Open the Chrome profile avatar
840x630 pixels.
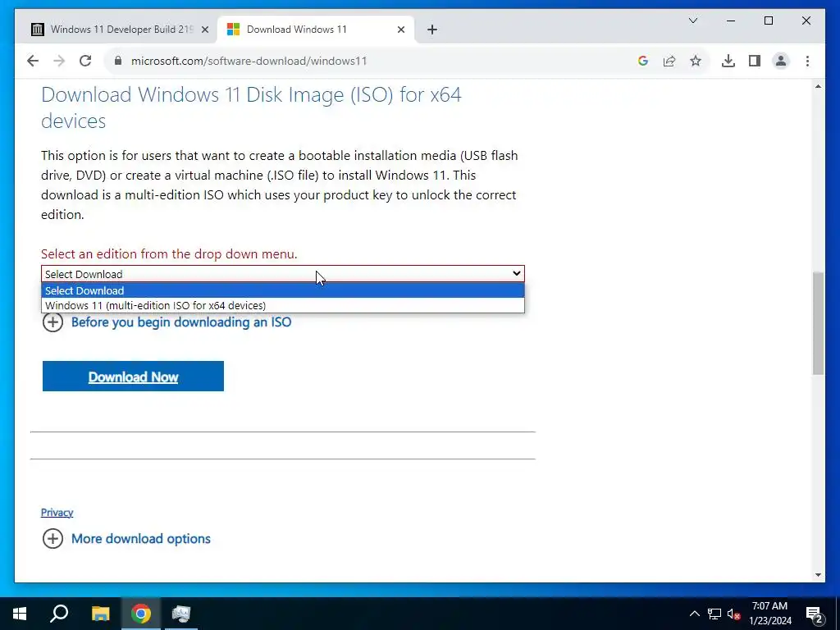(x=781, y=61)
